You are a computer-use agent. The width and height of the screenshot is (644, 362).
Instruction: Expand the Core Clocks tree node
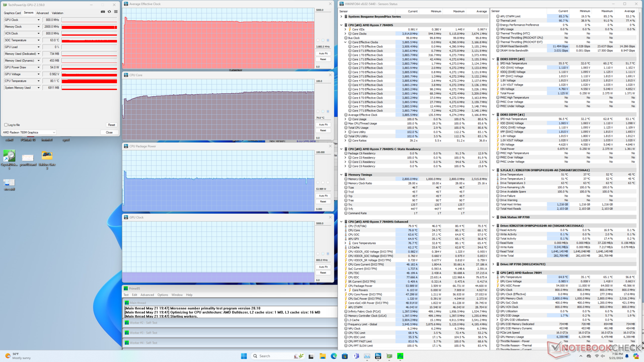point(345,34)
